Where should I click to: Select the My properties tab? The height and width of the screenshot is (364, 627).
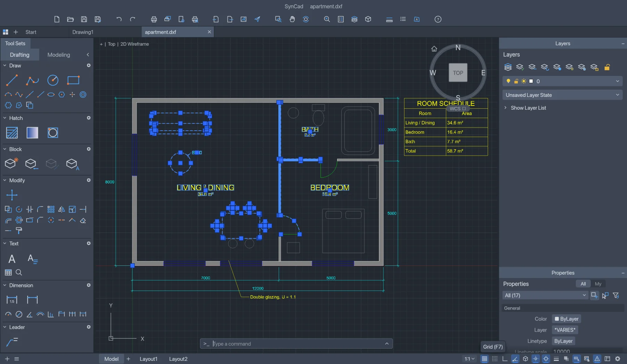598,284
